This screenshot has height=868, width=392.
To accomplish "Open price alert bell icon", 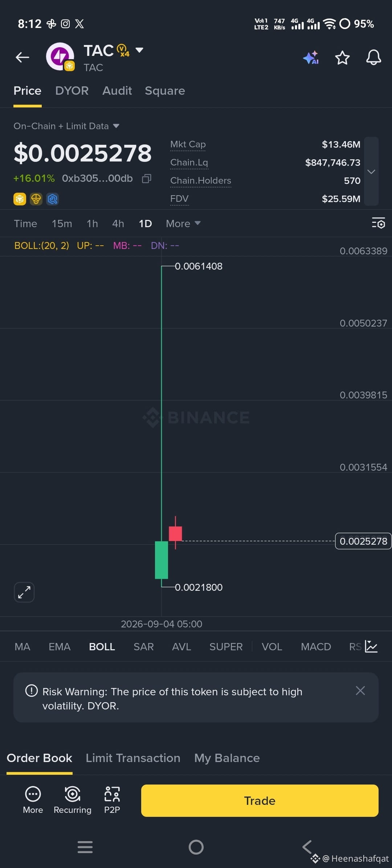I will coord(373,57).
